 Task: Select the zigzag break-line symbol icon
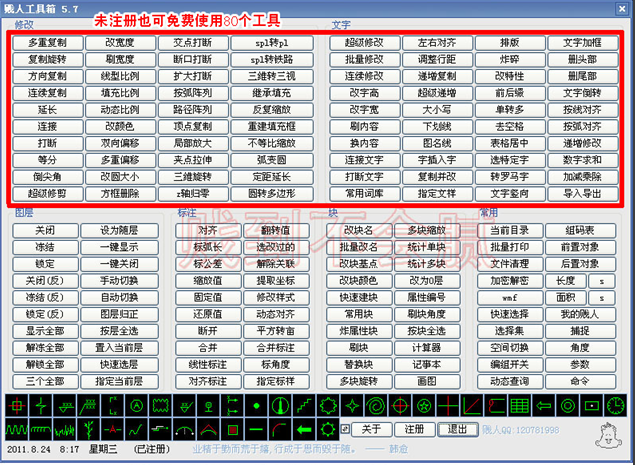(x=40, y=405)
